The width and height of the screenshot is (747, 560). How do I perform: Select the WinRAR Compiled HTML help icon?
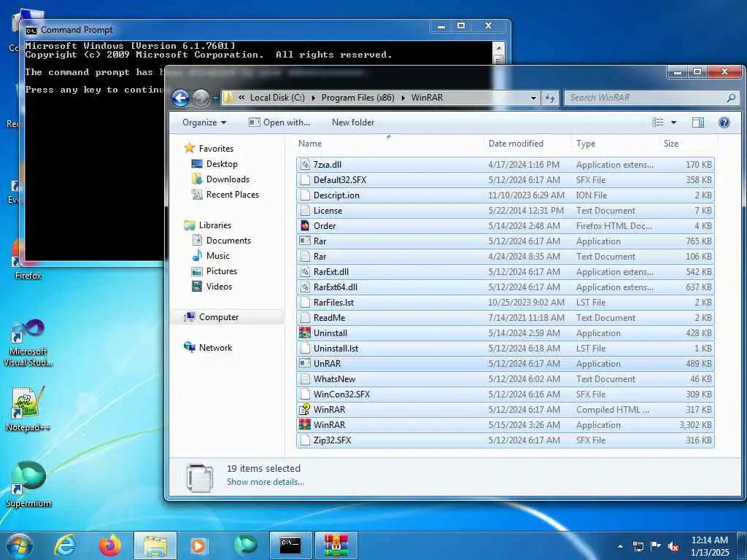coord(305,410)
